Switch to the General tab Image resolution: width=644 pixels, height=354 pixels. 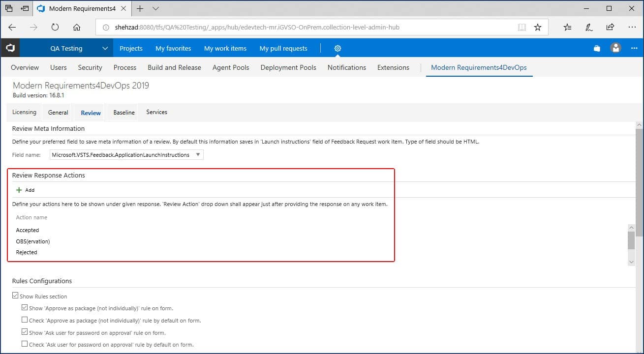pos(58,113)
